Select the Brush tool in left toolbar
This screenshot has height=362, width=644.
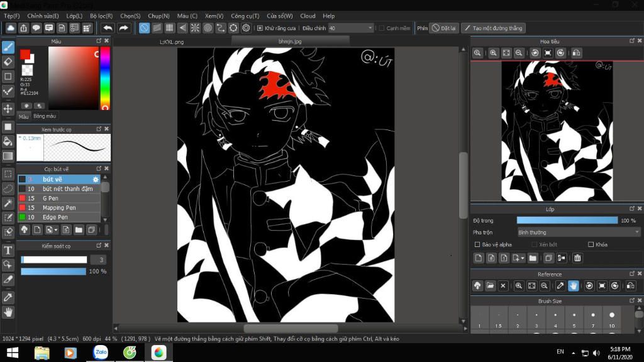(8, 47)
